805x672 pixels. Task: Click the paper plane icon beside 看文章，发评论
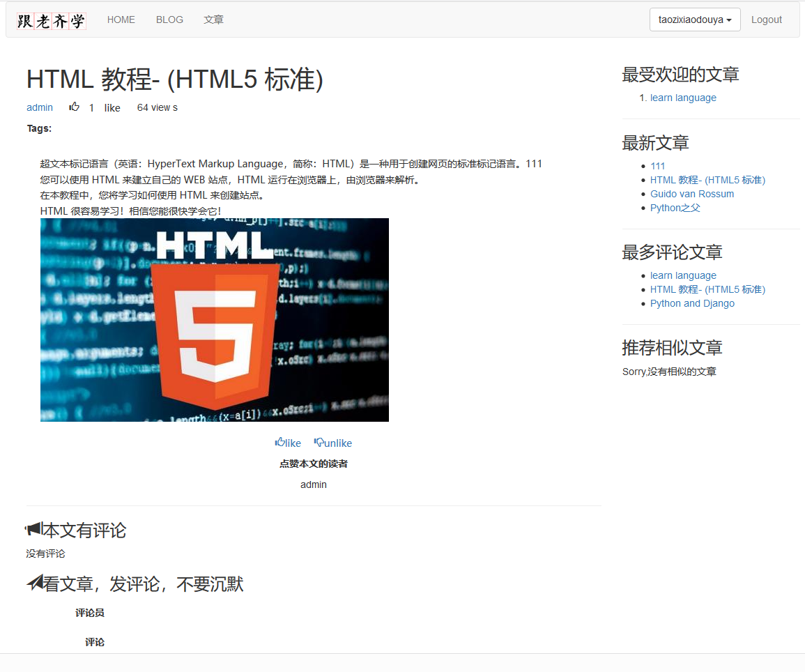[34, 583]
